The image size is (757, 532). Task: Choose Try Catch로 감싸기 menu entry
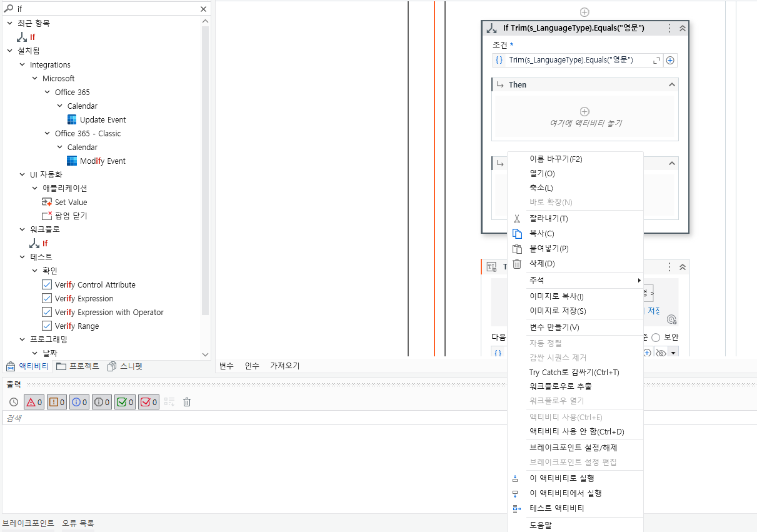[x=575, y=372]
